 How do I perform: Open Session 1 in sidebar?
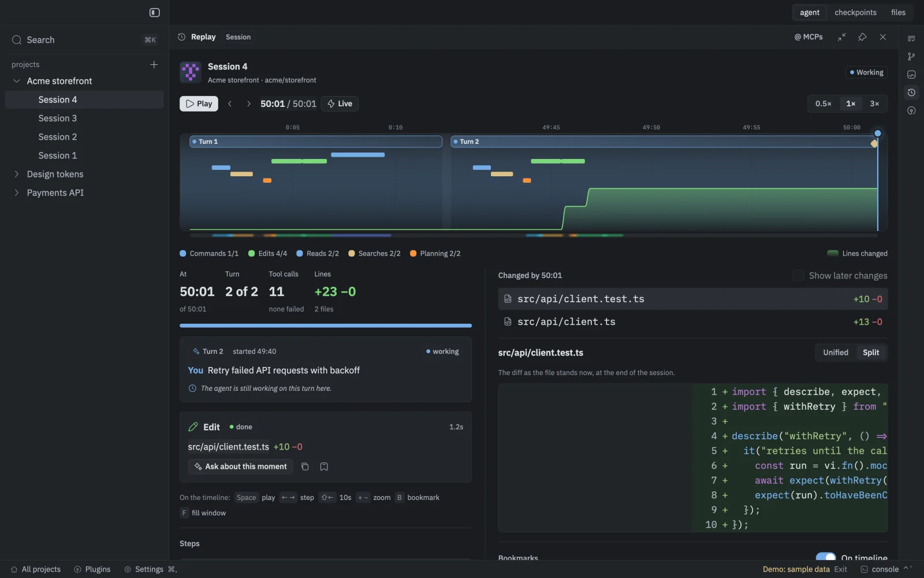[x=84, y=155]
